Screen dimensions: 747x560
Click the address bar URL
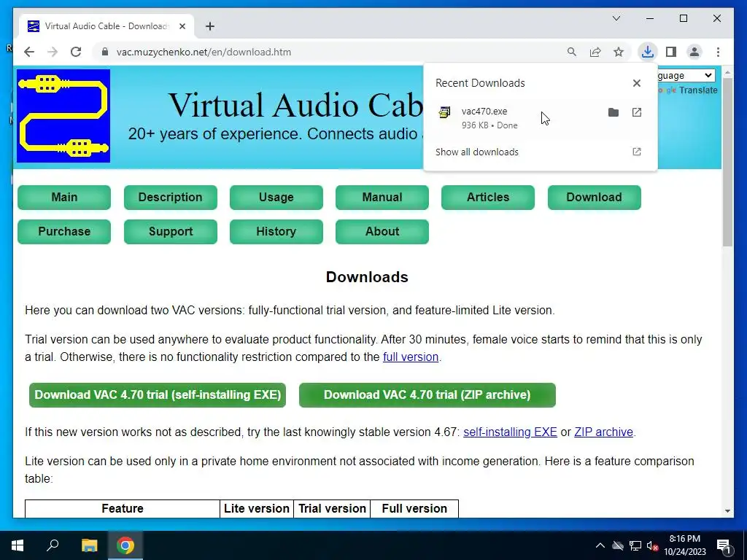(x=204, y=52)
